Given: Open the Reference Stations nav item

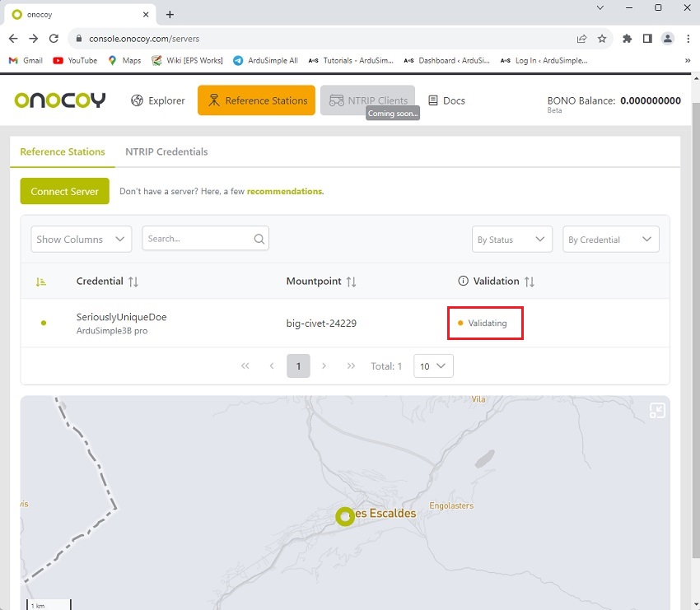Looking at the screenshot, I should [256, 100].
